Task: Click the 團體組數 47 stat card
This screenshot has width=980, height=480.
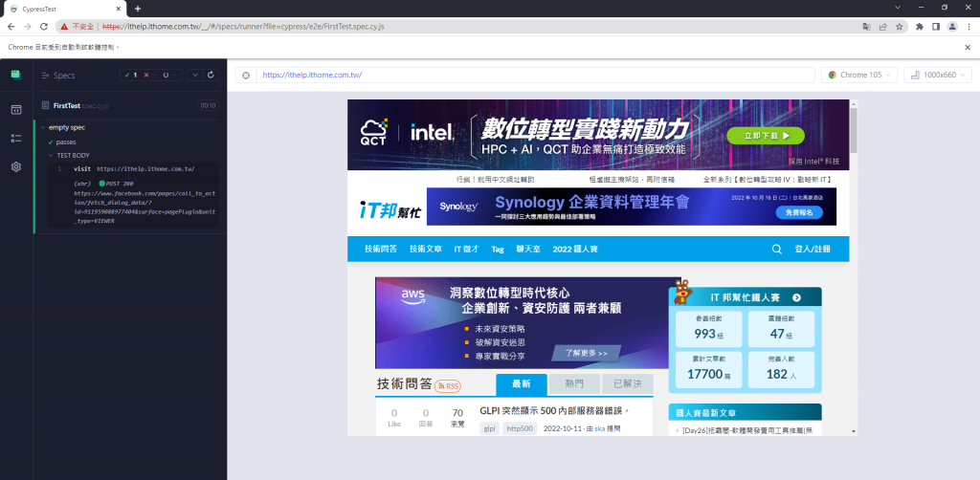Action: (781, 329)
